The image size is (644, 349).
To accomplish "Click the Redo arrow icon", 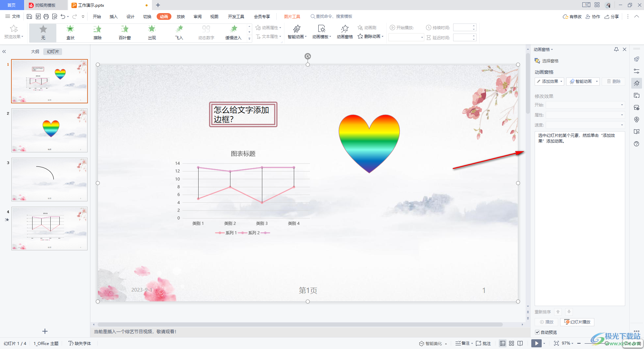I will (x=74, y=16).
